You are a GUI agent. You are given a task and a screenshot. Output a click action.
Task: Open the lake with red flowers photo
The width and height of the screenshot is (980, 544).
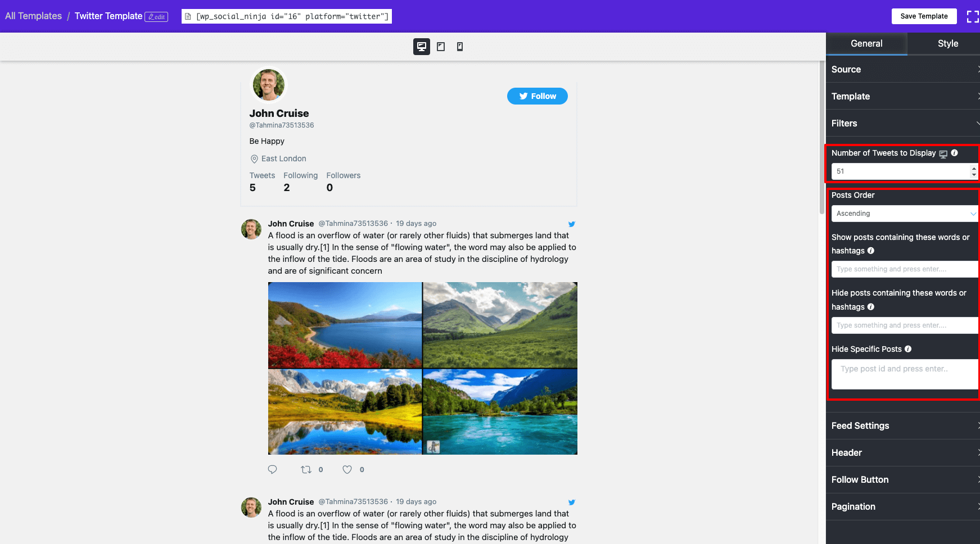click(x=345, y=325)
